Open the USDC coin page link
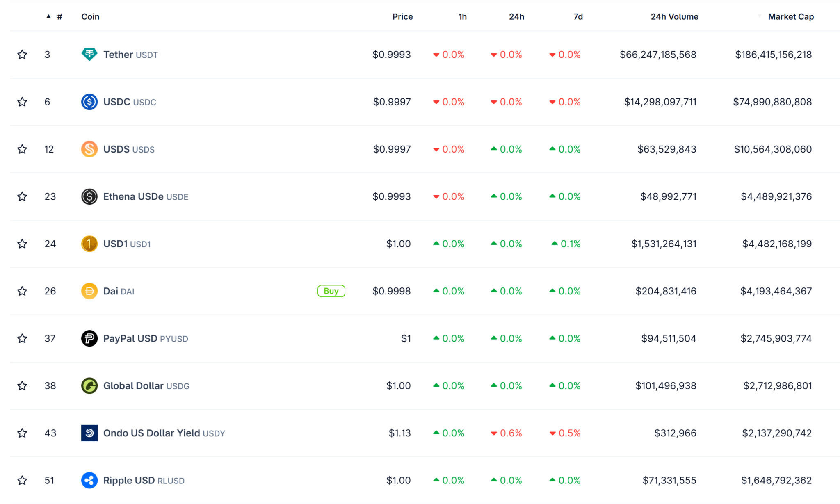This screenshot has height=504, width=840. coord(130,102)
